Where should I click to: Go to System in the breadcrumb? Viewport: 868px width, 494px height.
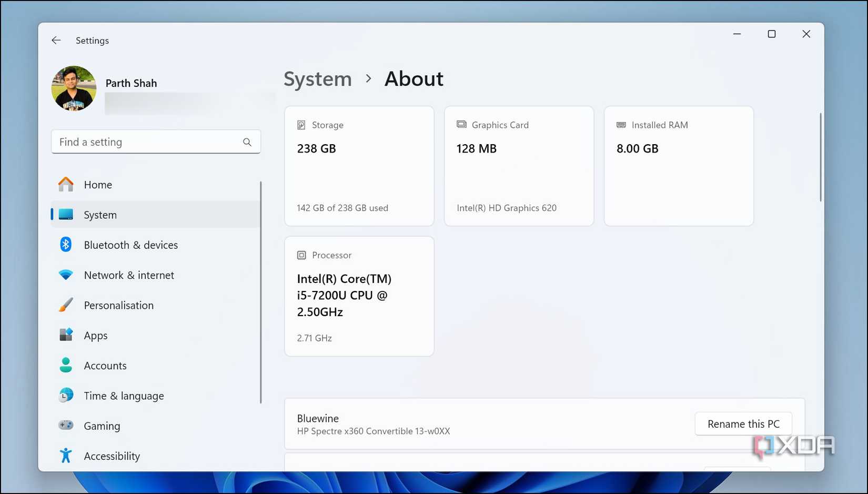(318, 79)
